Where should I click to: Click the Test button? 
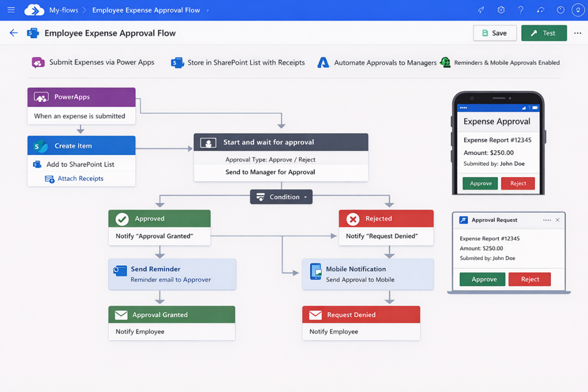544,33
